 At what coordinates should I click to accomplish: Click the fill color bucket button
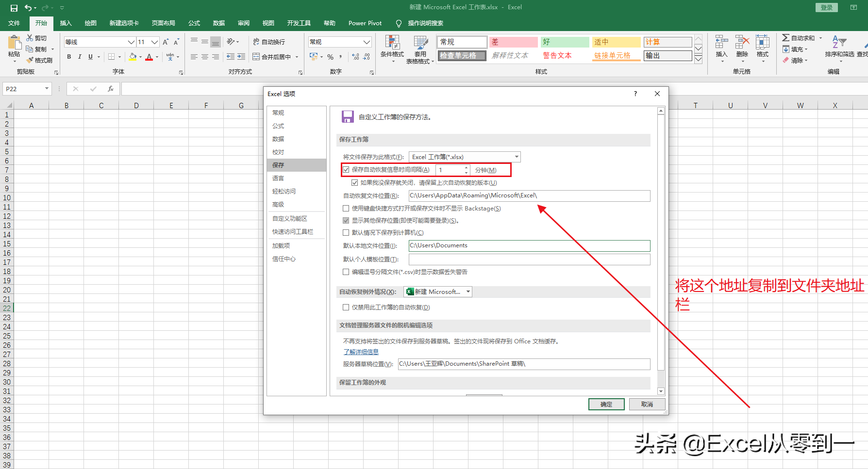tap(133, 57)
